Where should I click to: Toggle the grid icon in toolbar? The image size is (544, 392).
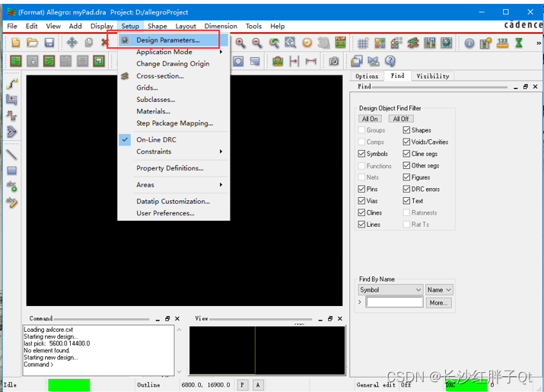click(x=363, y=43)
